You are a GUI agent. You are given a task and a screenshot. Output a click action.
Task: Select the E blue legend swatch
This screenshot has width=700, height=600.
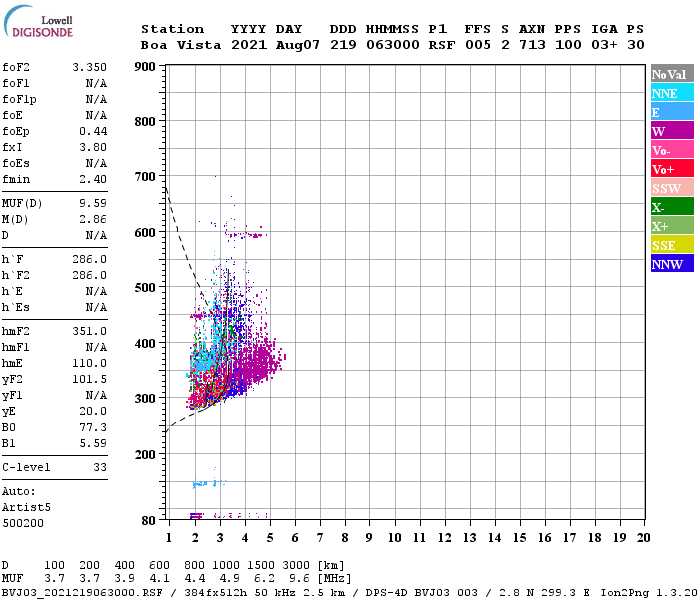(672, 112)
